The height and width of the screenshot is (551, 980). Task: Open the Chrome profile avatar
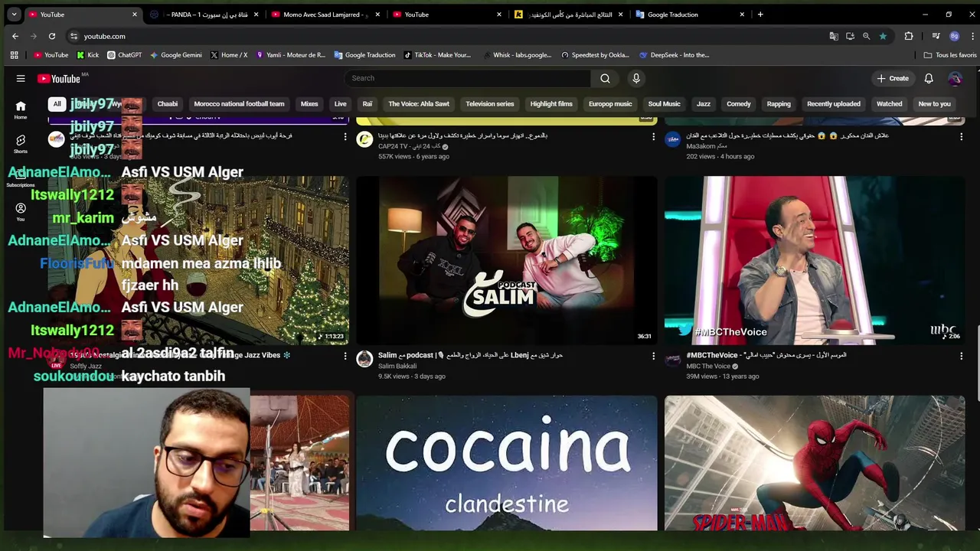point(954,36)
